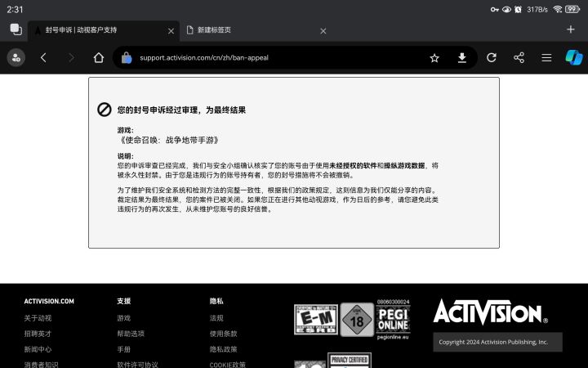Close the 封号申诉 tab
Image resolution: width=588 pixels, height=368 pixels.
coord(171,31)
